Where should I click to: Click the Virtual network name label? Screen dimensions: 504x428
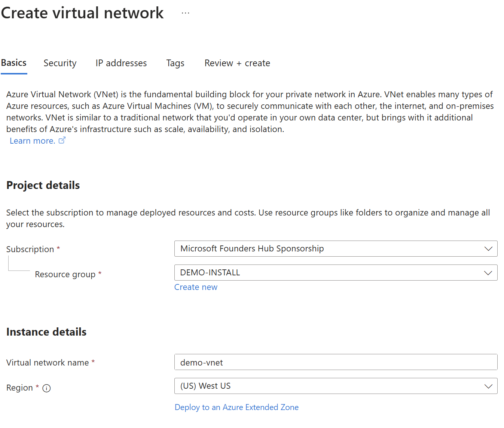[x=48, y=363]
